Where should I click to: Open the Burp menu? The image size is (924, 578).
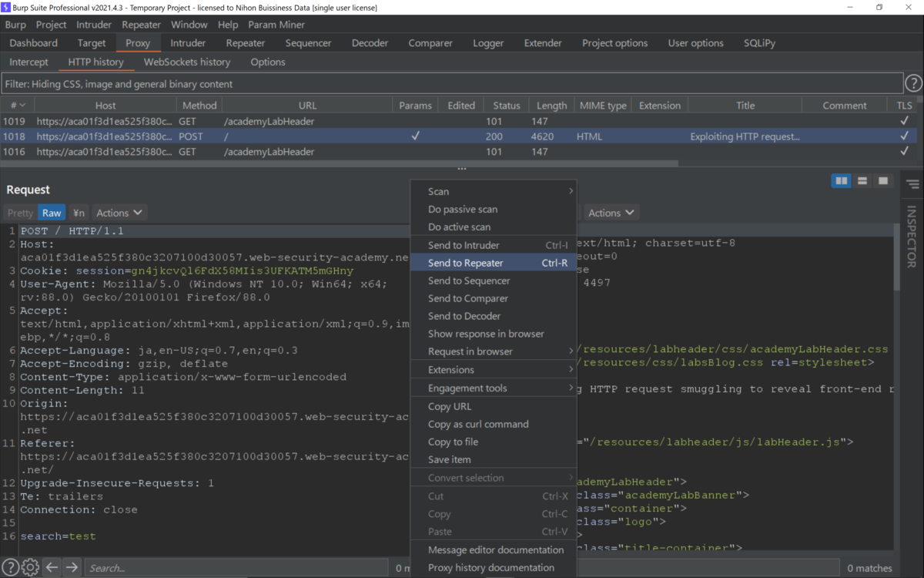(x=15, y=25)
